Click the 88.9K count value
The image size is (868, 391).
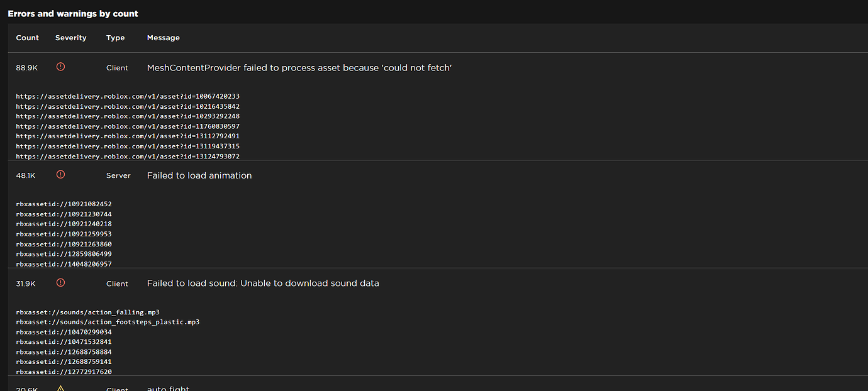click(x=27, y=68)
